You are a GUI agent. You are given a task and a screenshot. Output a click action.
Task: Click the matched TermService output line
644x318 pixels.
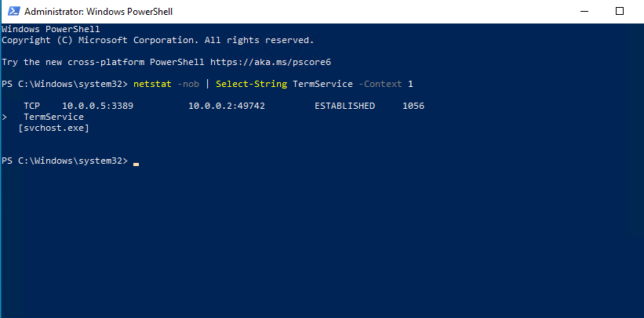click(53, 117)
